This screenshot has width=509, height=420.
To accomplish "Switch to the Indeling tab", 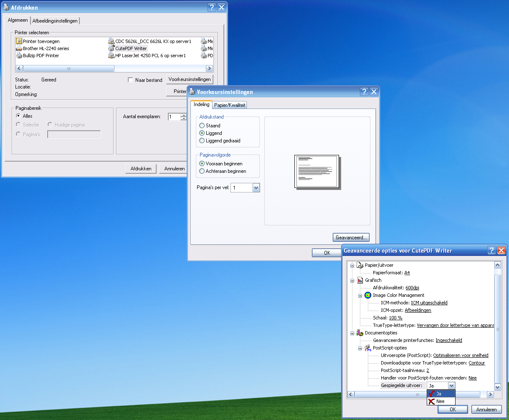I will pyautogui.click(x=201, y=104).
